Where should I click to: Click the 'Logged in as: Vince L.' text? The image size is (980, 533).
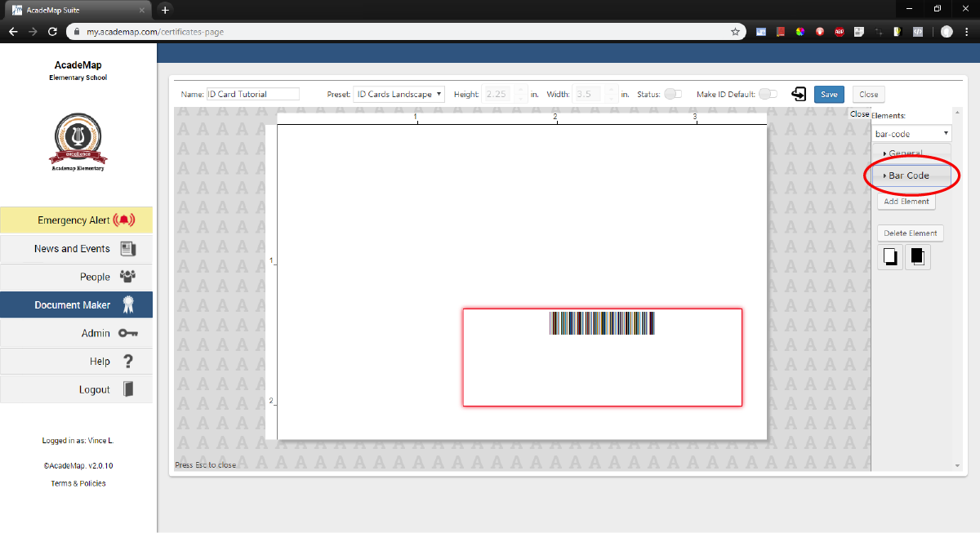point(78,441)
